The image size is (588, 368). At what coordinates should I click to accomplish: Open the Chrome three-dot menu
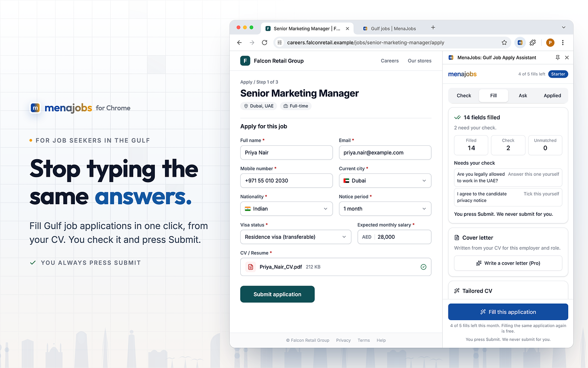click(x=563, y=43)
